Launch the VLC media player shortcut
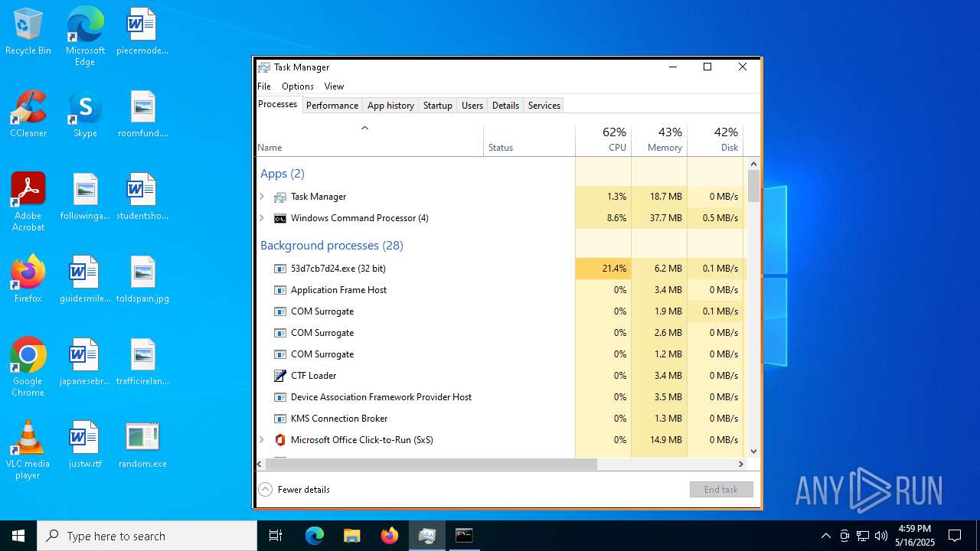Image resolution: width=980 pixels, height=551 pixels. pyautogui.click(x=28, y=450)
